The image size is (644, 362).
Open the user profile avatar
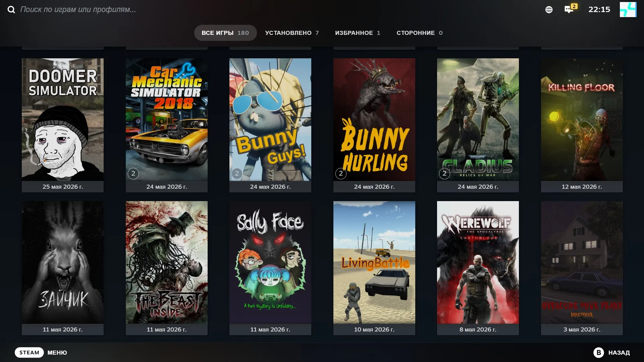[x=628, y=9]
